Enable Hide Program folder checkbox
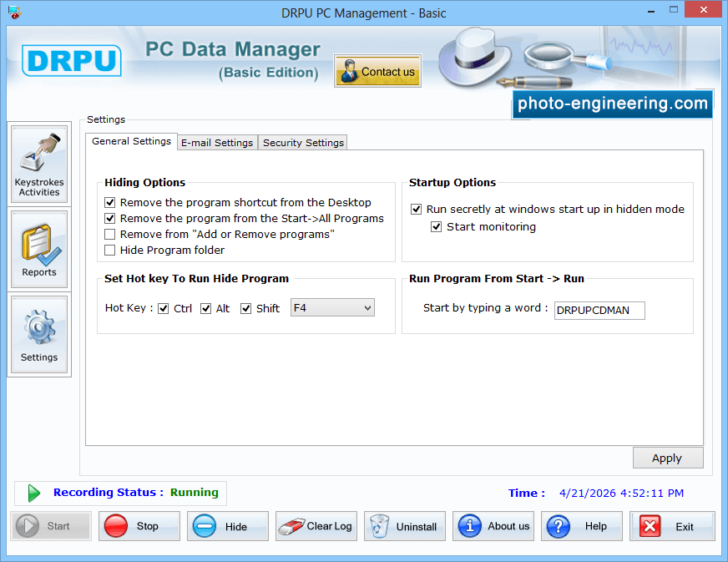This screenshot has height=562, width=728. [110, 250]
